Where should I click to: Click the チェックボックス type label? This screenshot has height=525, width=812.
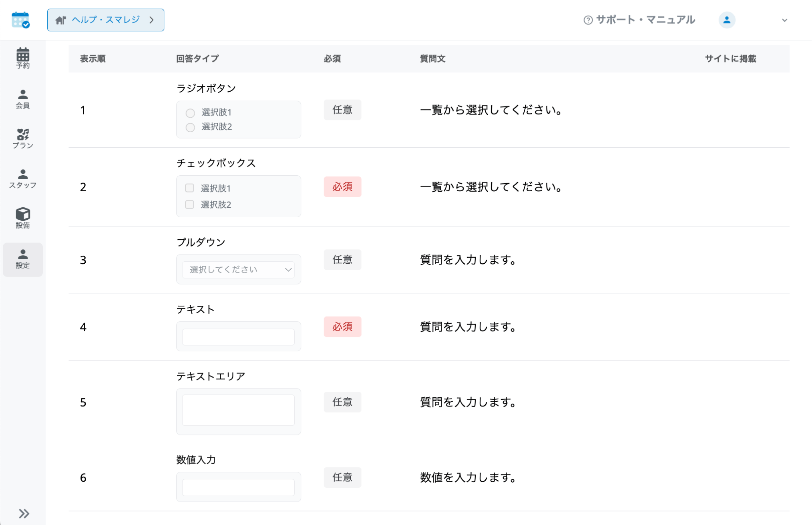[216, 163]
